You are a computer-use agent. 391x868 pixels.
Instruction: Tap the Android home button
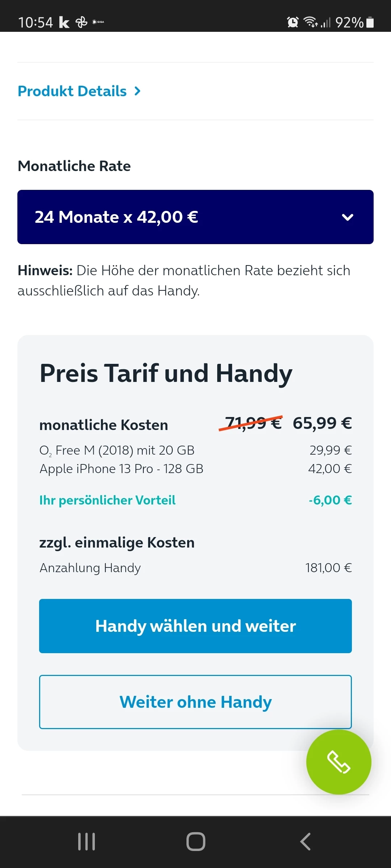pyautogui.click(x=195, y=842)
